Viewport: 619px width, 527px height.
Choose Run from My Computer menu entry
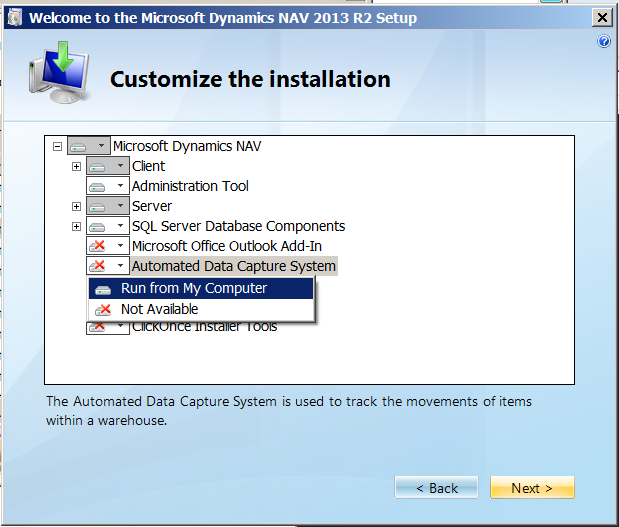[201, 289]
